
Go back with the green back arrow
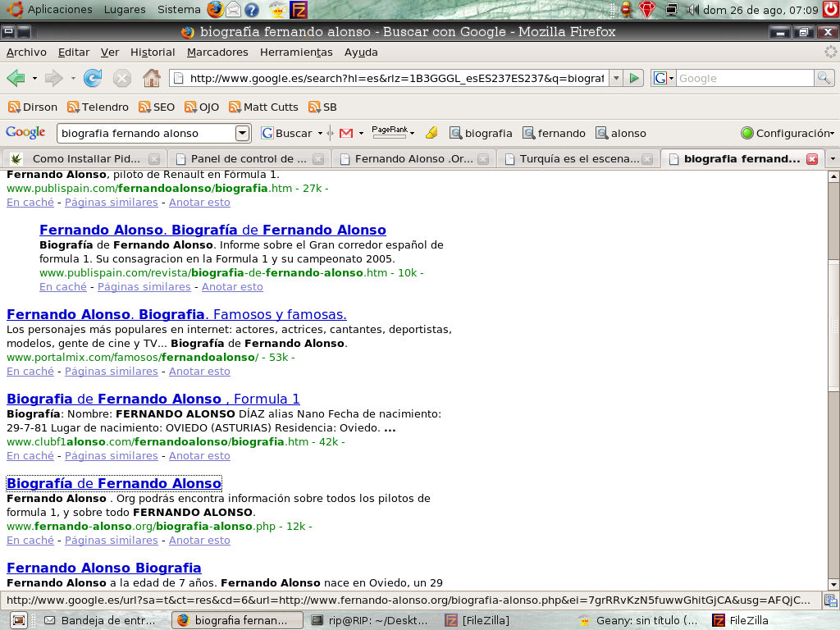coord(16,78)
